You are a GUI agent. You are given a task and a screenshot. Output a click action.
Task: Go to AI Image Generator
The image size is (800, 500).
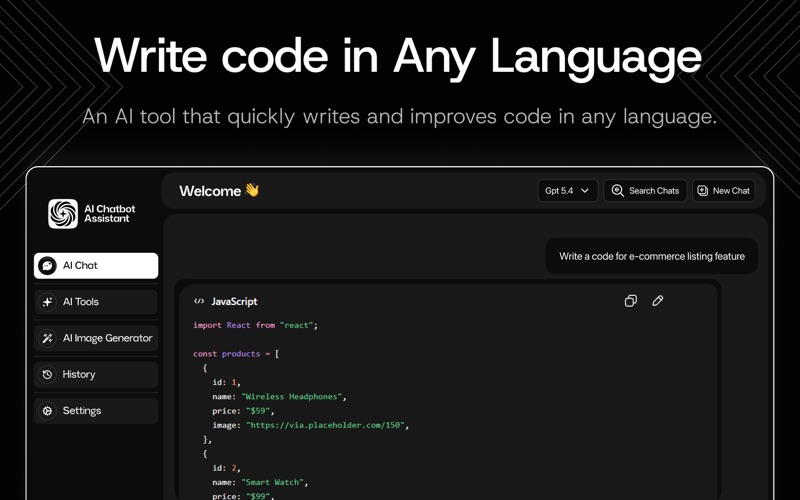(96, 338)
